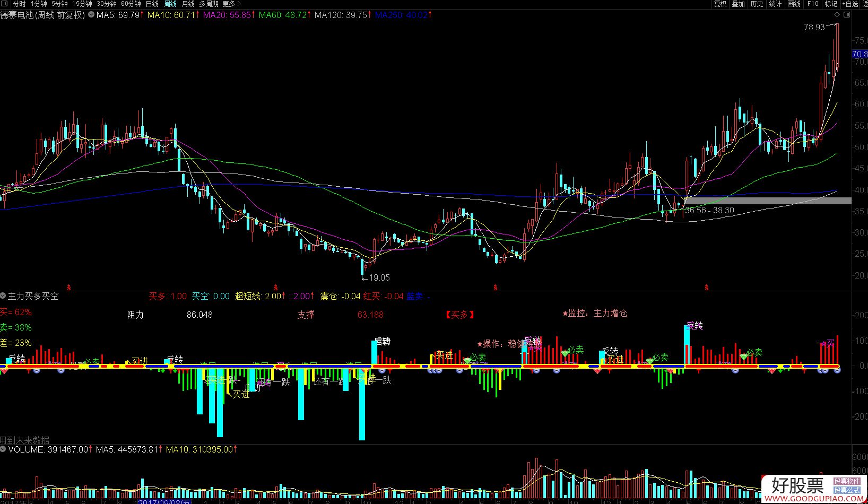This screenshot has height=504, width=868.
Task: Click the MA20: 55.85 label
Action: [229, 15]
